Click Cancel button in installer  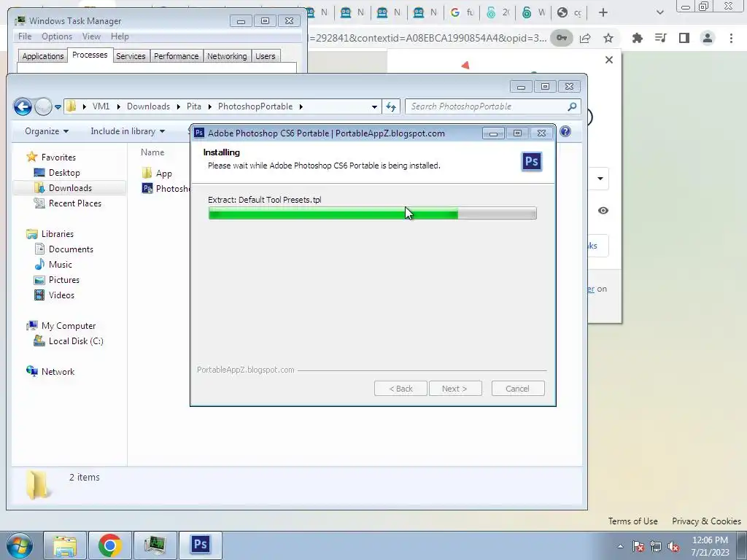click(518, 389)
